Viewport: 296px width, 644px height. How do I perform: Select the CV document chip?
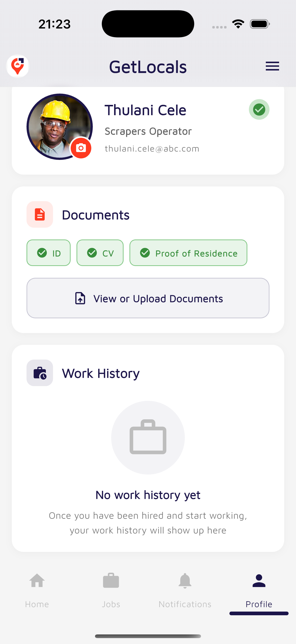[x=100, y=253]
